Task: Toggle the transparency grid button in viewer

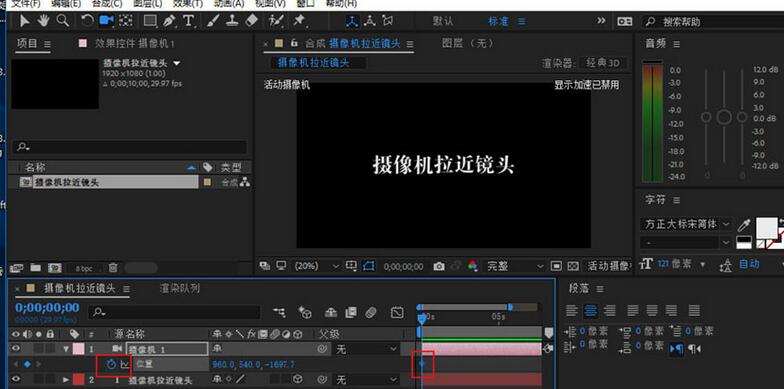Action: click(573, 266)
